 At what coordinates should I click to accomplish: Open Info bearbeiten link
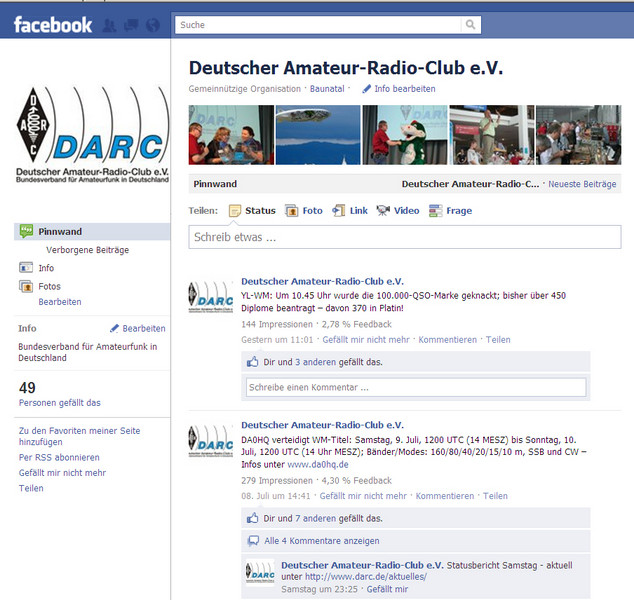[405, 89]
